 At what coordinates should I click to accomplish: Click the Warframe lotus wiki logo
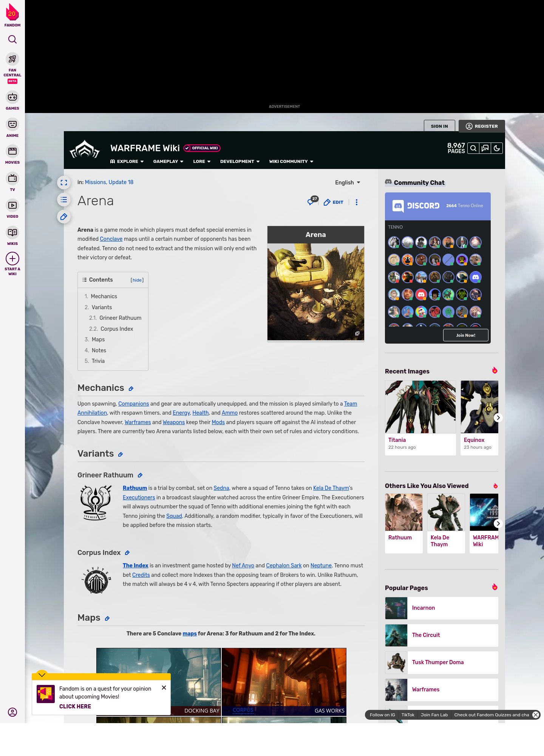pyautogui.click(x=85, y=150)
